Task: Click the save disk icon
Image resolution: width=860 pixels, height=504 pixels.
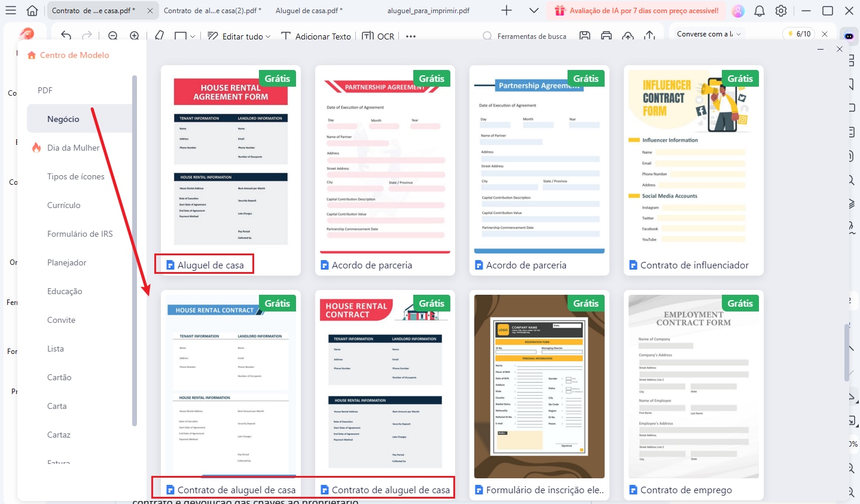Action: click(x=585, y=36)
